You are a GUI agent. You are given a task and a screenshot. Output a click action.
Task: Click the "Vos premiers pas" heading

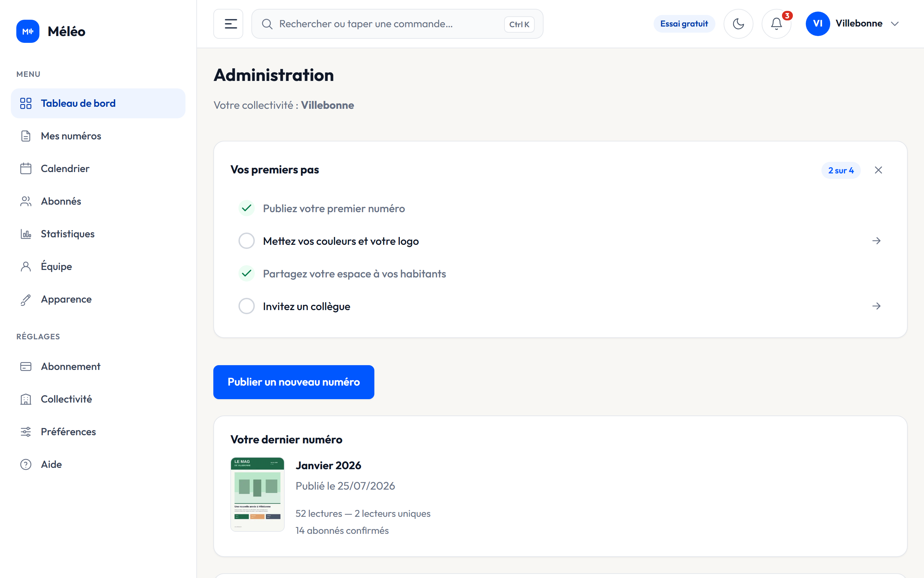274,170
